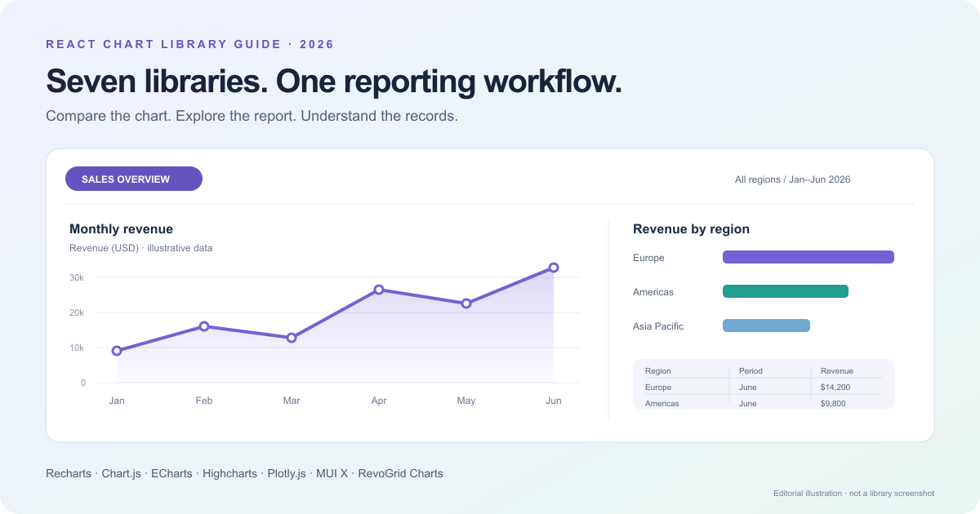Screen dimensions: 980x514
Task: Select the Jan data point on the line chart
Action: click(117, 351)
